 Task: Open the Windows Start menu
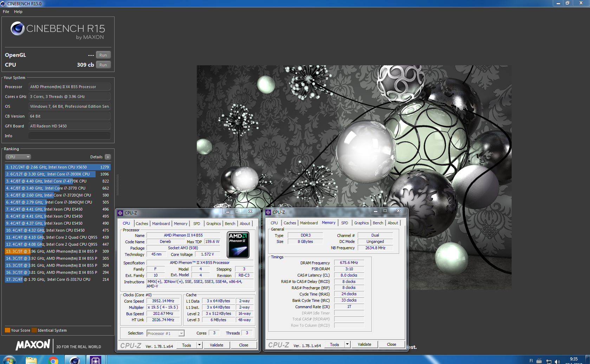[9, 360]
